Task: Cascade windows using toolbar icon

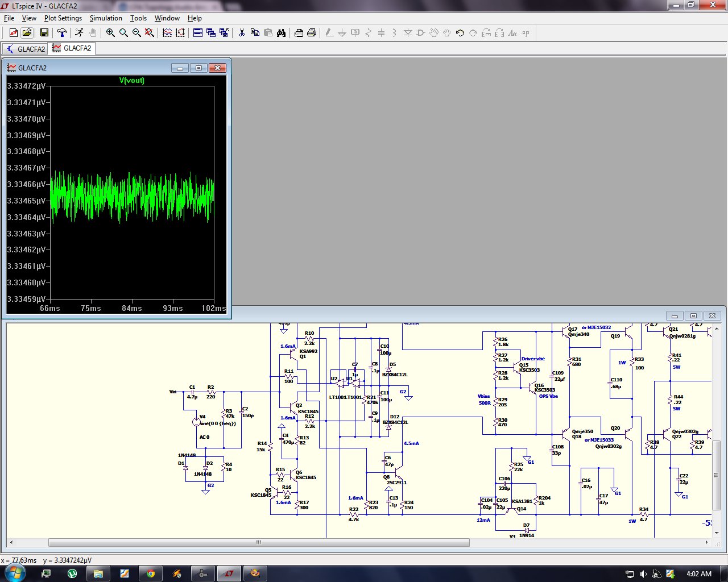Action: (211, 33)
